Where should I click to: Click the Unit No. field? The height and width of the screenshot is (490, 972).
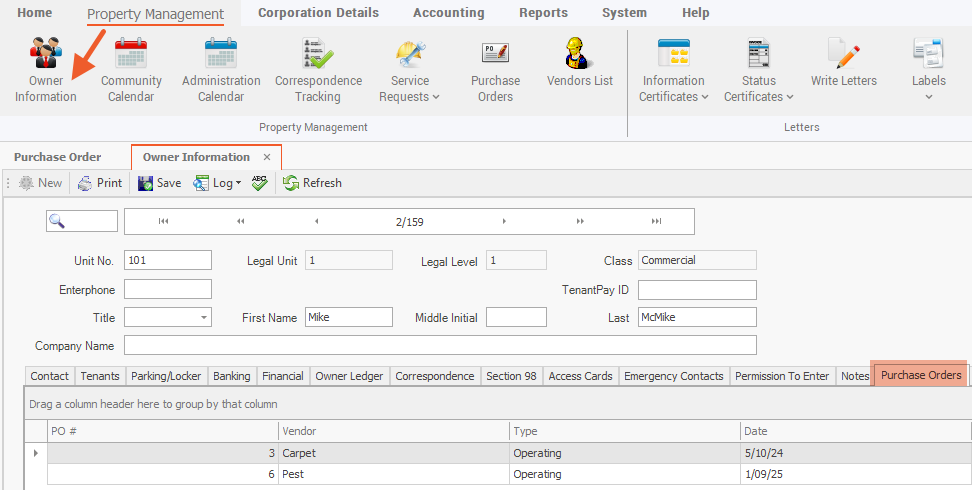pyautogui.click(x=168, y=260)
